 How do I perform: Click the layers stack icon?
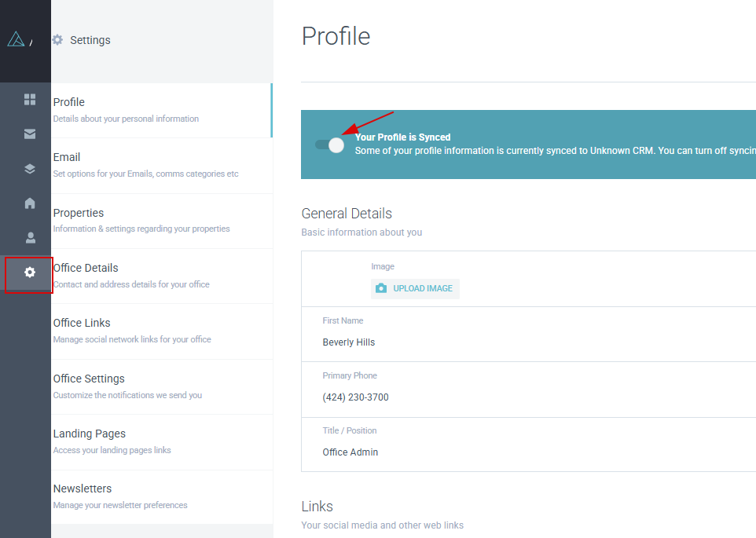click(30, 169)
